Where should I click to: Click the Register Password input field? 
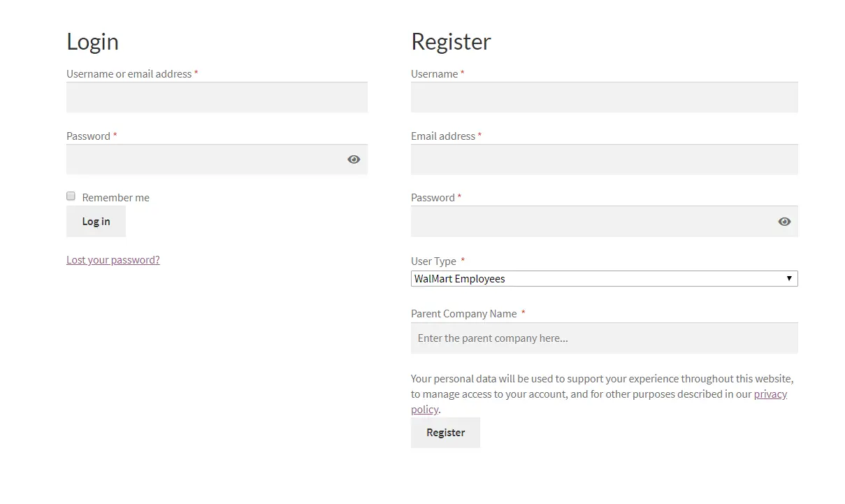pos(604,222)
